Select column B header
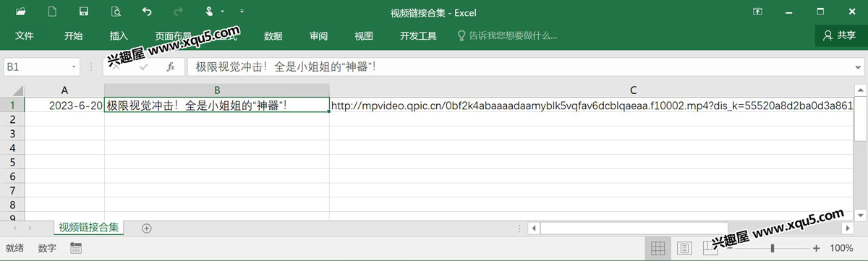 click(x=217, y=90)
